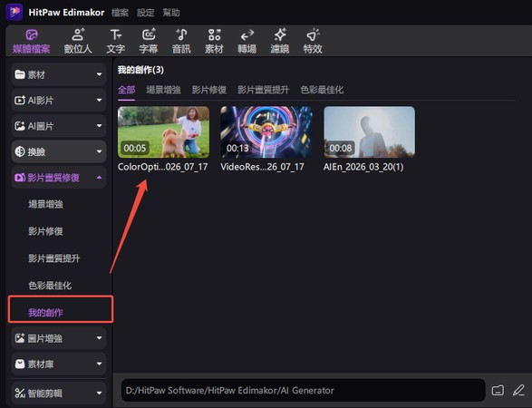Click the HitPaw Edimakor logo icon
The height and width of the screenshot is (408, 532).
coord(15,12)
